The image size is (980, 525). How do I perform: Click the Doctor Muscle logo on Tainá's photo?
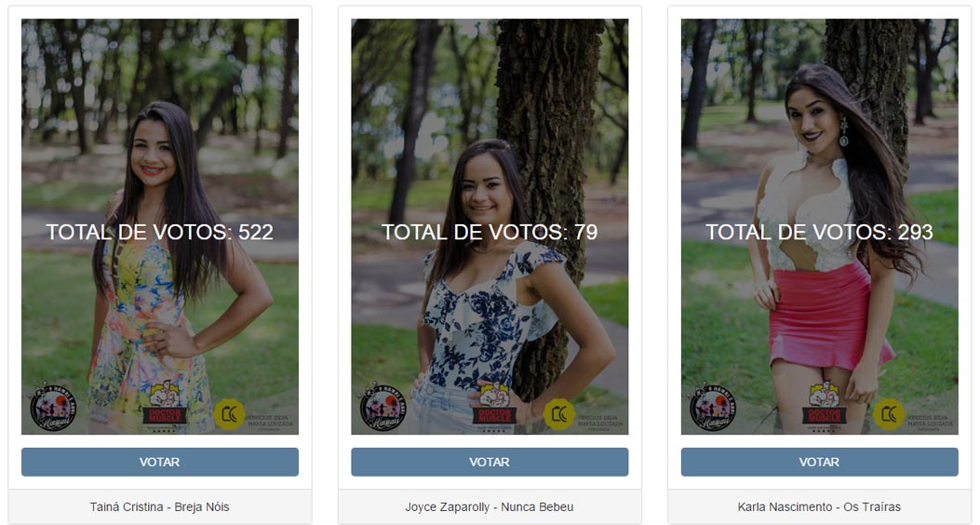coord(165,406)
